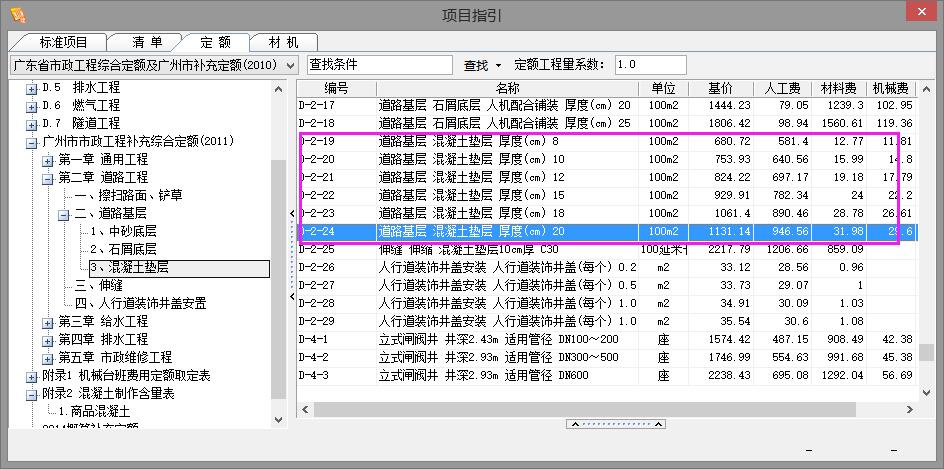Expand the D.6 燃气工程 node
The height and width of the screenshot is (469, 944).
coord(31,107)
